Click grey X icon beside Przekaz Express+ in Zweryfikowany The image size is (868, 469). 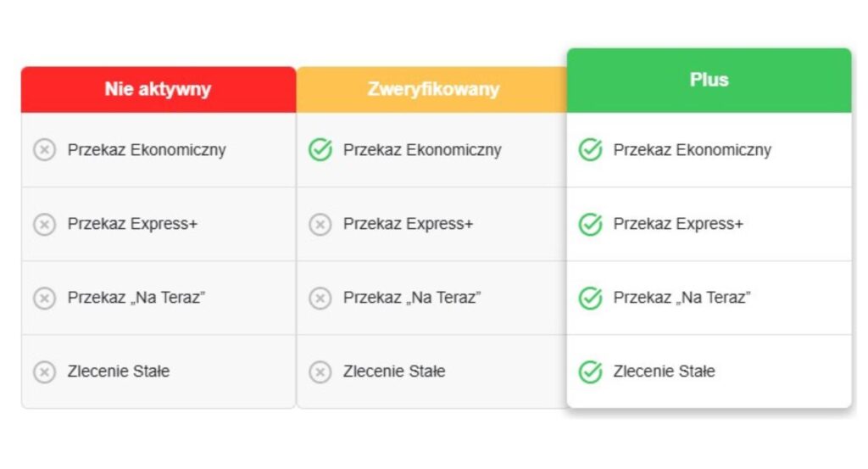(x=320, y=224)
